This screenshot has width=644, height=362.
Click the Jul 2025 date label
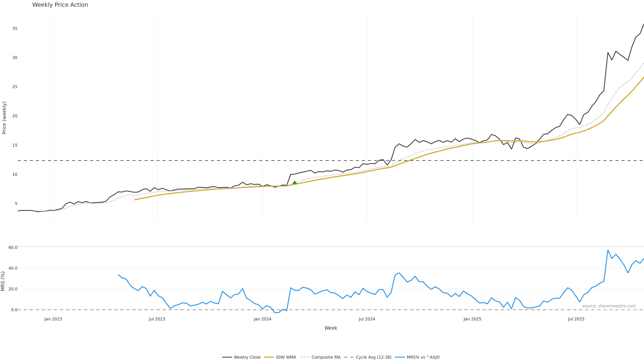coord(576,319)
